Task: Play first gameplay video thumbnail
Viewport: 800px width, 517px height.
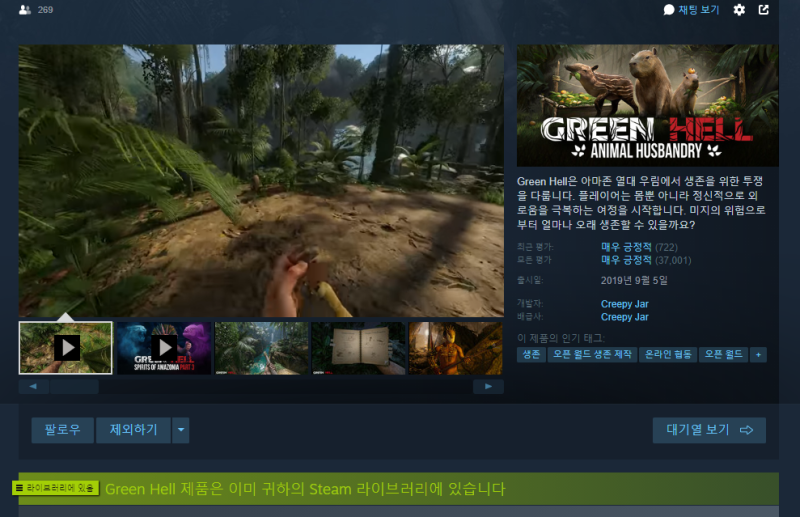Action: coord(66,348)
